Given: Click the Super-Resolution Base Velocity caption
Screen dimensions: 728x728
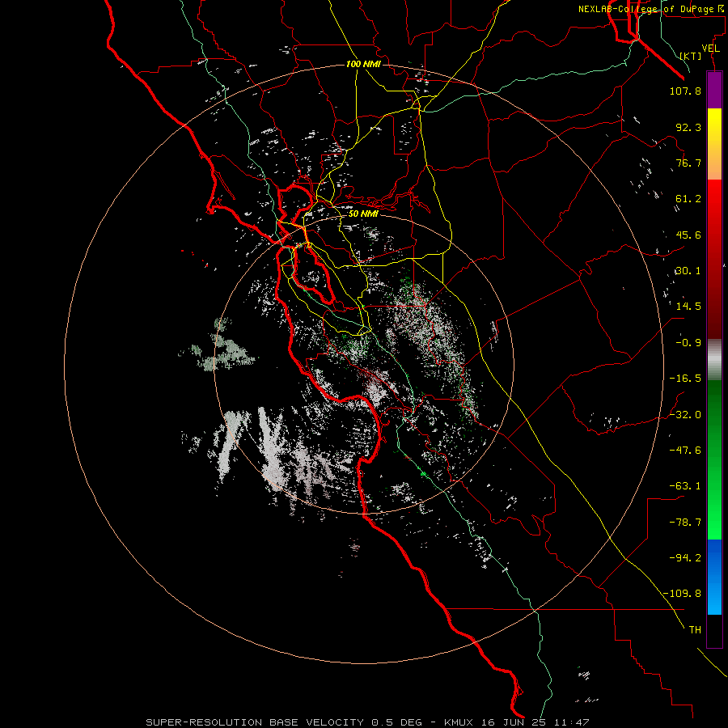Looking at the screenshot, I should point(367,722).
